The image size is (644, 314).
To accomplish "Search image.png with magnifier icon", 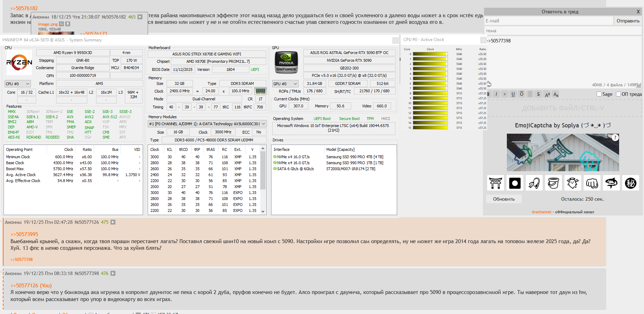I will pyautogui.click(x=61, y=24).
